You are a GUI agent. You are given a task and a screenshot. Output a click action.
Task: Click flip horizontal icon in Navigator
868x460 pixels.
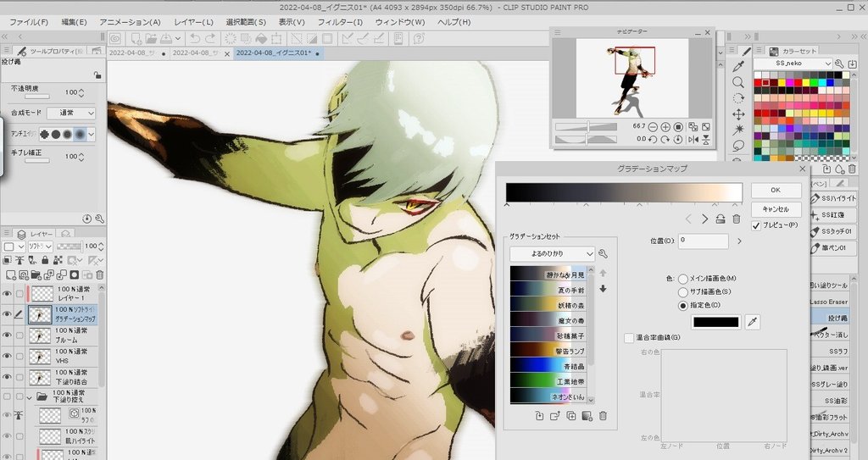click(x=693, y=140)
